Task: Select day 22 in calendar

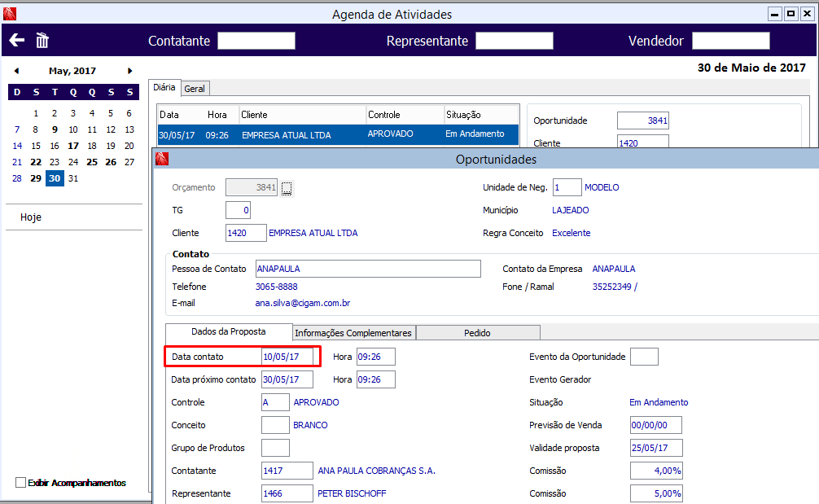Action: pyautogui.click(x=36, y=162)
